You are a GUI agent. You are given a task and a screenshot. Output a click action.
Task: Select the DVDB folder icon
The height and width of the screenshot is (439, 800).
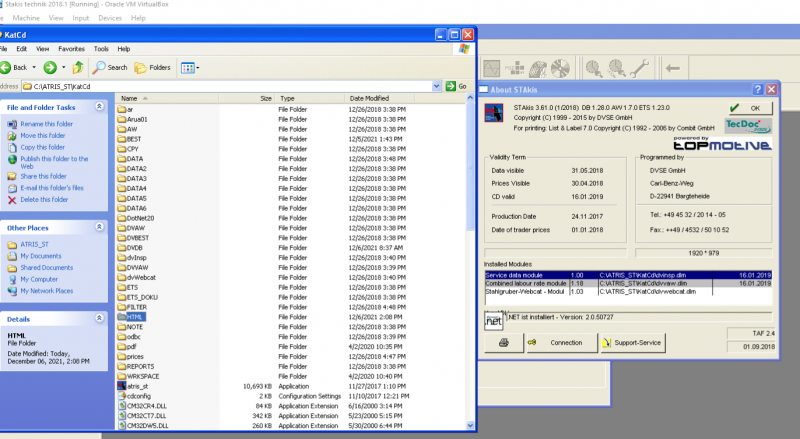[x=121, y=248]
